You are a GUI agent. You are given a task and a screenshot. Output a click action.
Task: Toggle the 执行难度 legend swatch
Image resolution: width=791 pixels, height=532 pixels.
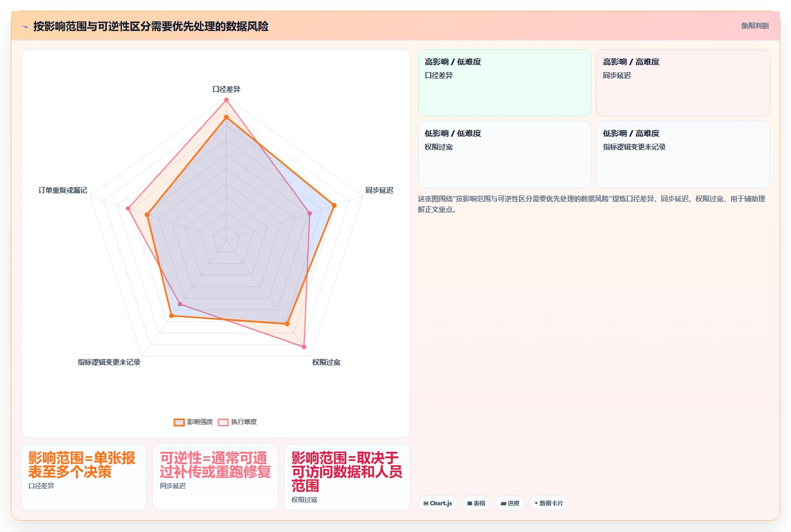[x=223, y=422]
